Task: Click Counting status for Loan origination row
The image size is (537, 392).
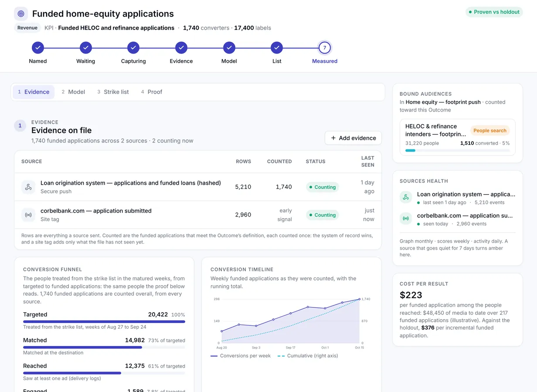Action: pos(323,187)
